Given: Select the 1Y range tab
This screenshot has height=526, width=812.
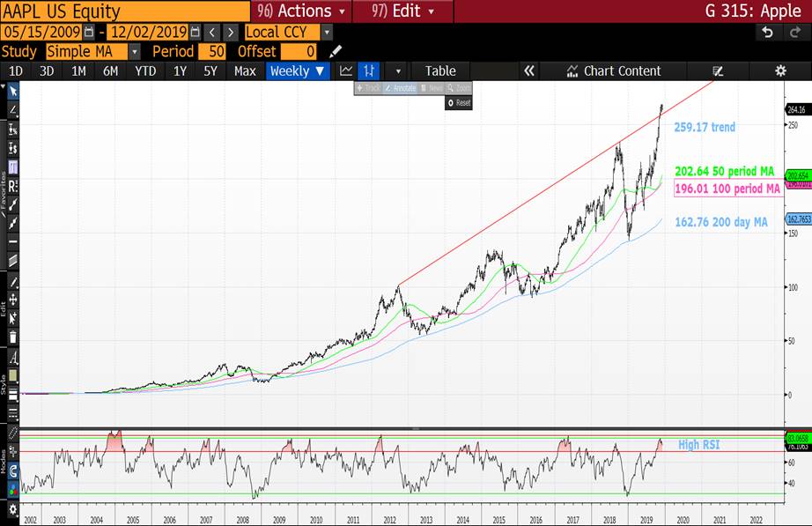Looking at the screenshot, I should pyautogui.click(x=180, y=71).
